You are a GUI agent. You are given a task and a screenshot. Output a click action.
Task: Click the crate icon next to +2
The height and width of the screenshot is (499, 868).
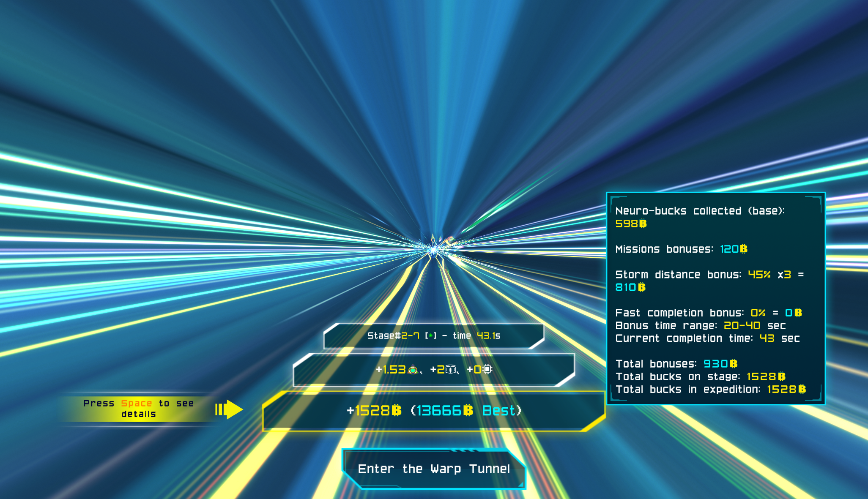click(451, 370)
